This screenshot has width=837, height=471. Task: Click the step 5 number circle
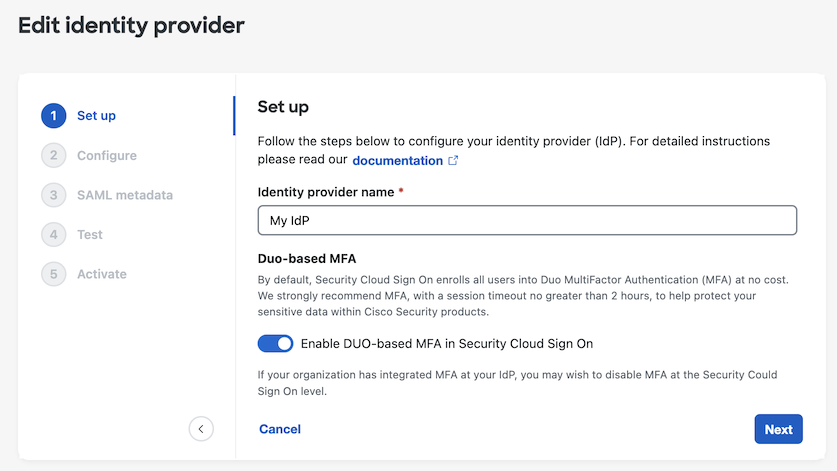point(53,274)
